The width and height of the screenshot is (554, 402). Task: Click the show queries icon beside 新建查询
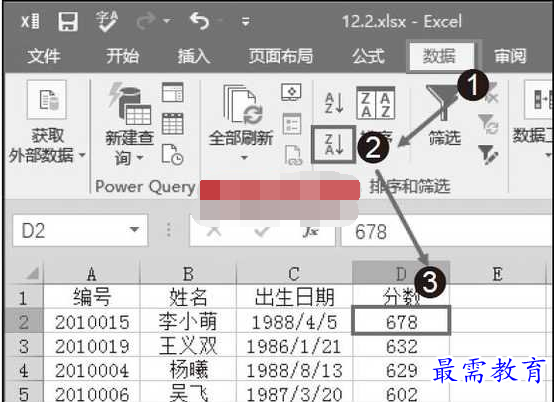172,92
